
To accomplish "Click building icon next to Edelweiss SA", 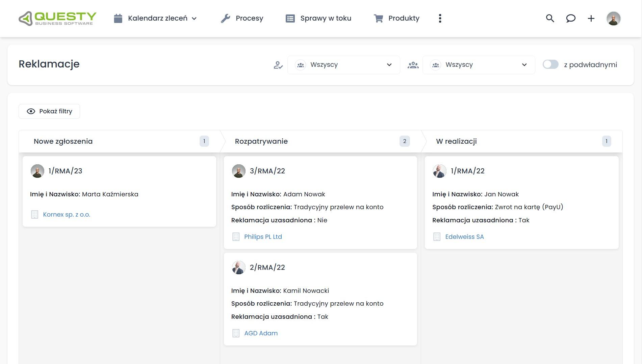I will coord(437,237).
